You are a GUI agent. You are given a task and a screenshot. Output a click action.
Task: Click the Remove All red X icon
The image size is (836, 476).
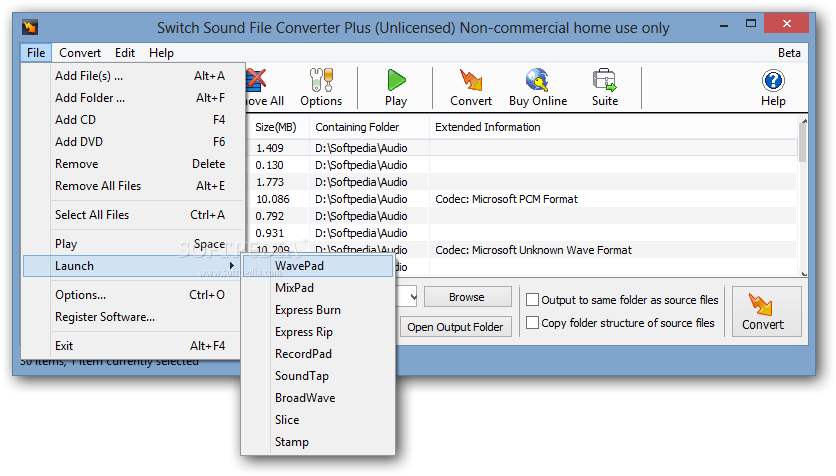(x=256, y=80)
